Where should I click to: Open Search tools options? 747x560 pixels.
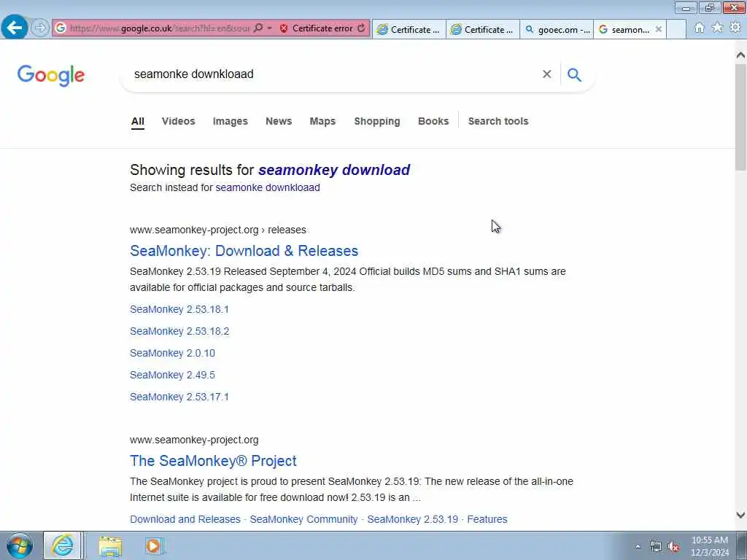[498, 121]
